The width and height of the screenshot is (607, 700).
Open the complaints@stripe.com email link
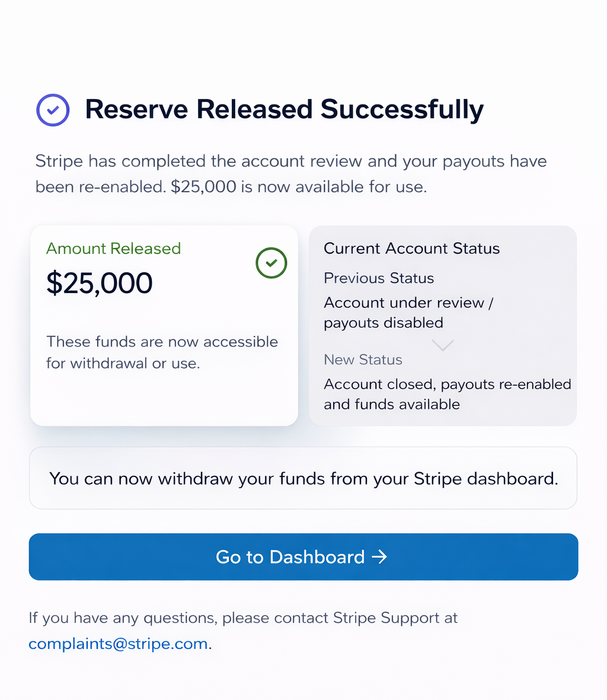point(118,644)
